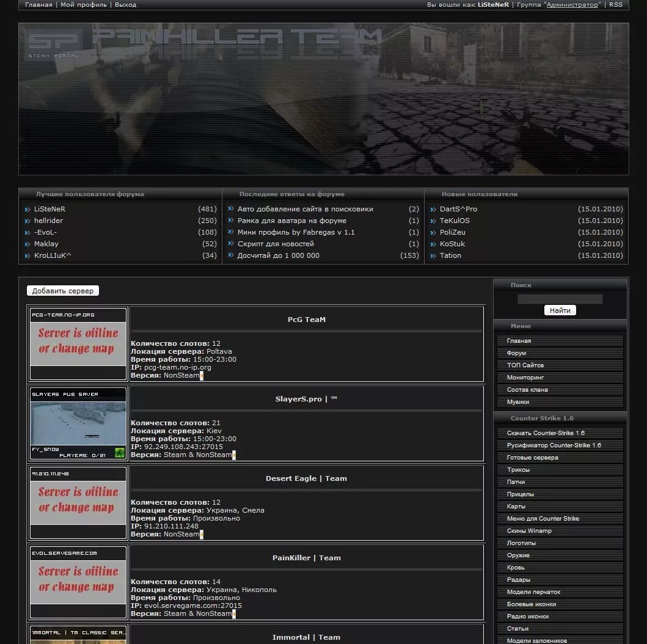The image size is (647, 644).
Task: Select IP text 92.249.108.243:27015
Action: click(x=183, y=447)
